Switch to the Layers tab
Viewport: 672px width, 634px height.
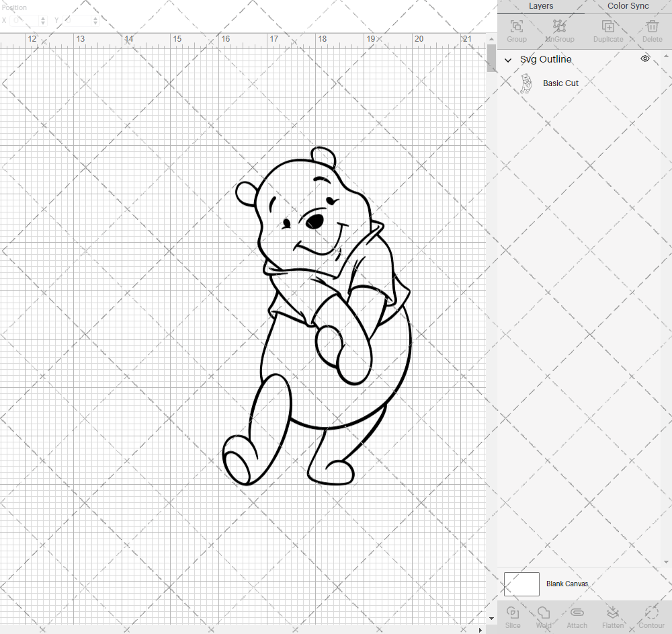click(541, 6)
